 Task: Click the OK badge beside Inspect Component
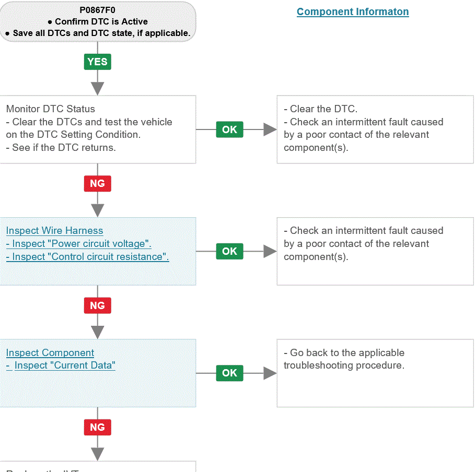click(229, 373)
